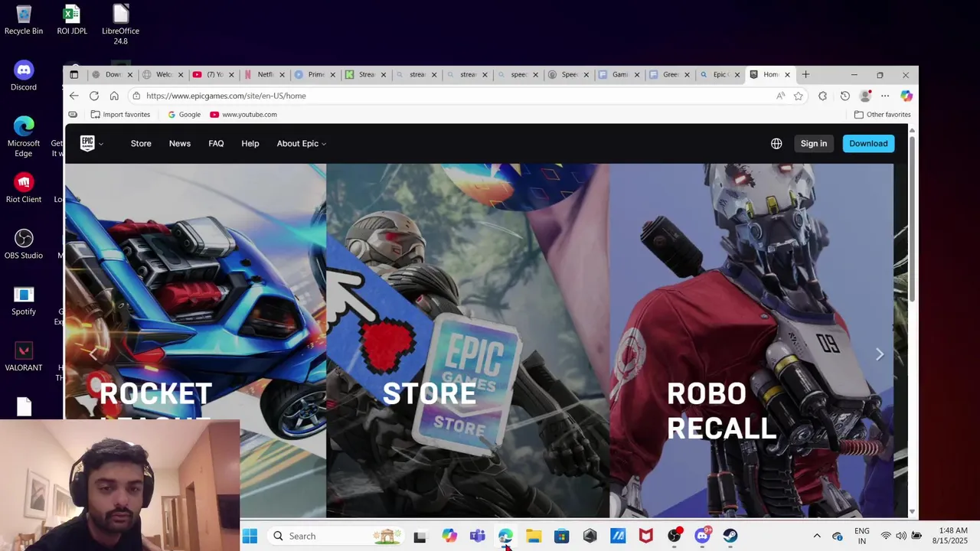This screenshot has width=980, height=551.
Task: Open the browser profile avatar
Action: click(x=865, y=96)
